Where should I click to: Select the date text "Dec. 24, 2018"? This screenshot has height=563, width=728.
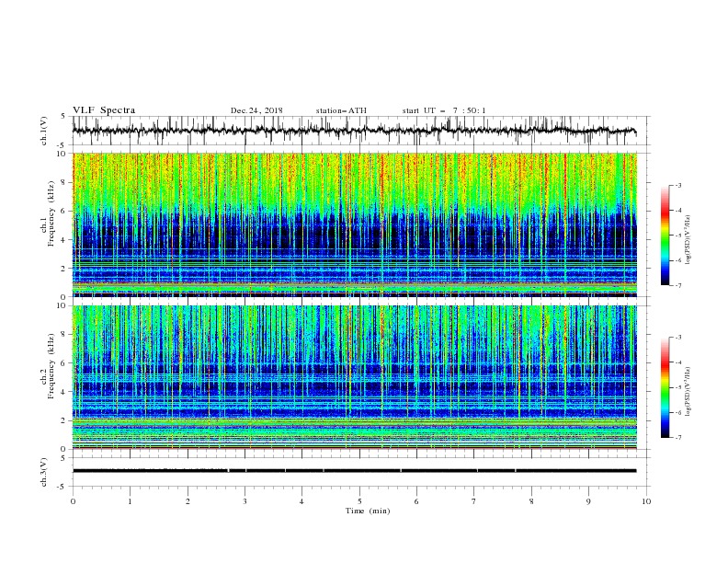(x=256, y=110)
